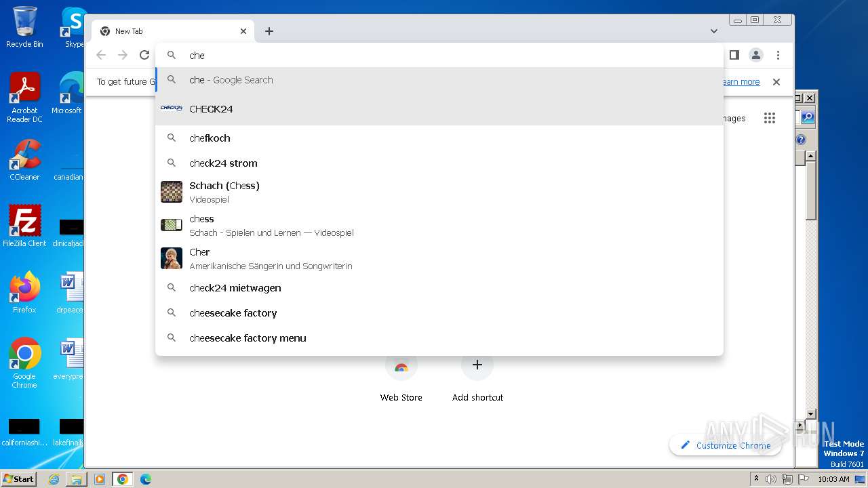Open a new tab with plus button

(x=269, y=31)
